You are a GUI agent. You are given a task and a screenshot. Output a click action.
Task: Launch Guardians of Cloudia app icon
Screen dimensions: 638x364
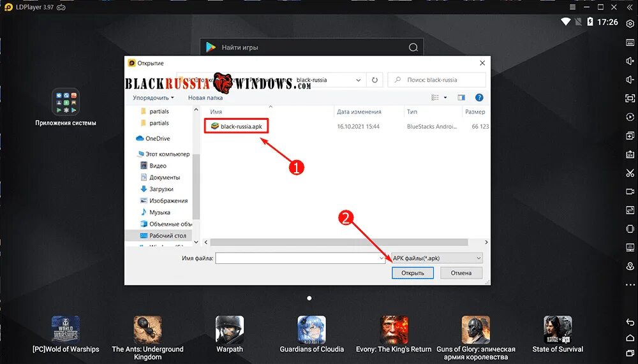(312, 329)
